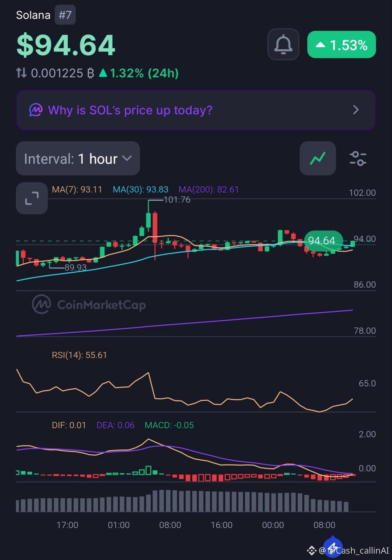Tap the $94.64 main price
This screenshot has width=392, height=560.
66,45
